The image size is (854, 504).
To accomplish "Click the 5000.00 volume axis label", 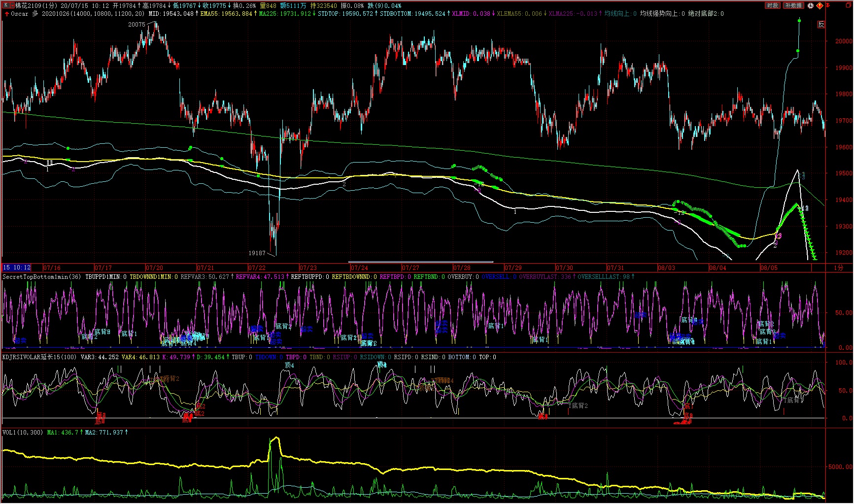I will pos(840,467).
